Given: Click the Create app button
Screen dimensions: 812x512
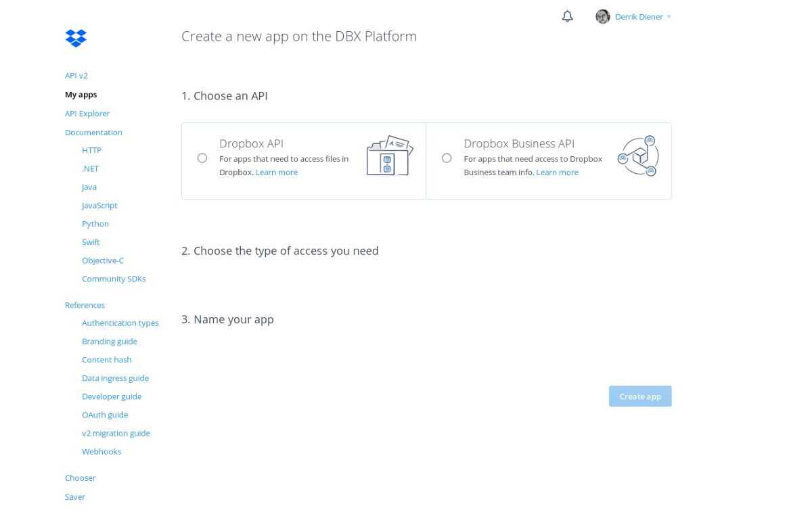Looking at the screenshot, I should (x=640, y=396).
